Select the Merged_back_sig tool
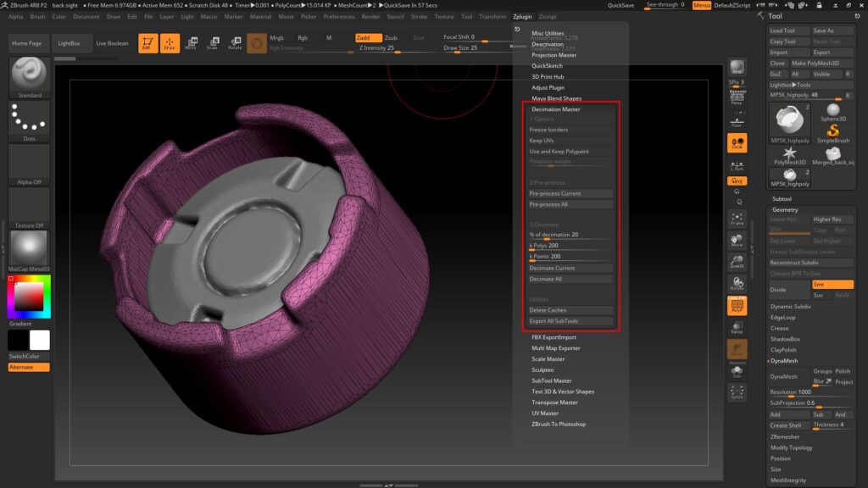 (832, 156)
